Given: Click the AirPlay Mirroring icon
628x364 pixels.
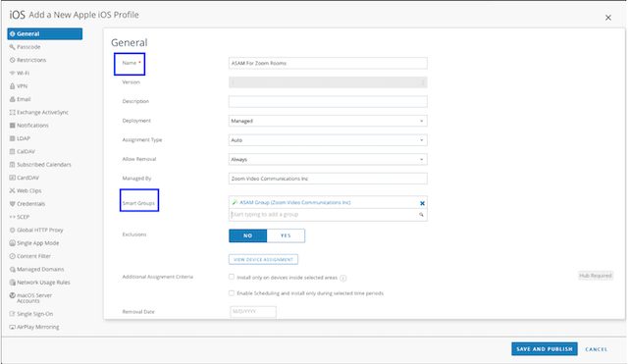Looking at the screenshot, I should pyautogui.click(x=12, y=327).
